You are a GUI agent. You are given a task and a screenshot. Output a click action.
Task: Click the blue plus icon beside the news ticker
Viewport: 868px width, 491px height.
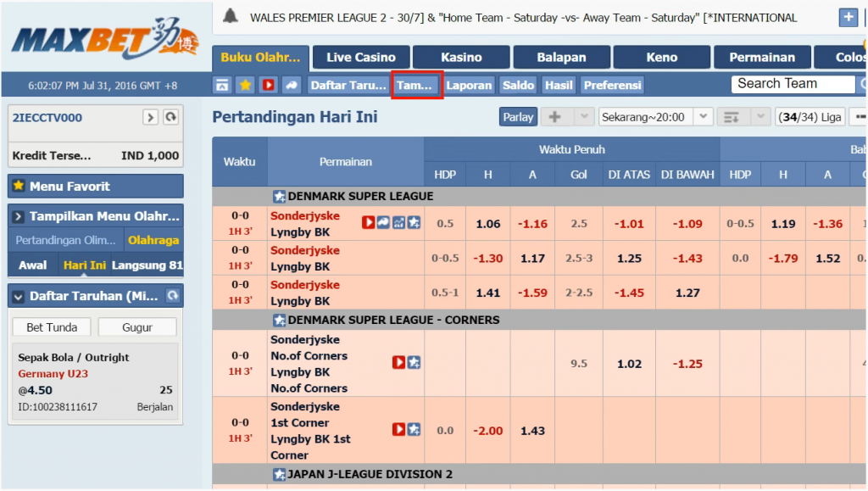tap(848, 17)
